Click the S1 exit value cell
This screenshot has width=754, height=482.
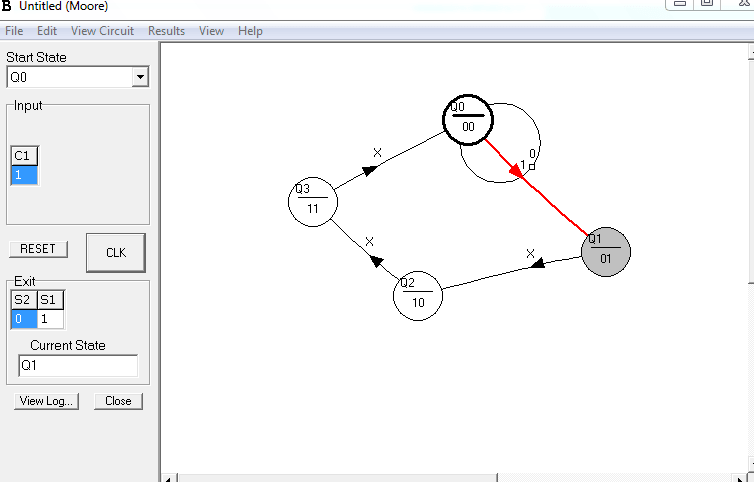click(50, 319)
